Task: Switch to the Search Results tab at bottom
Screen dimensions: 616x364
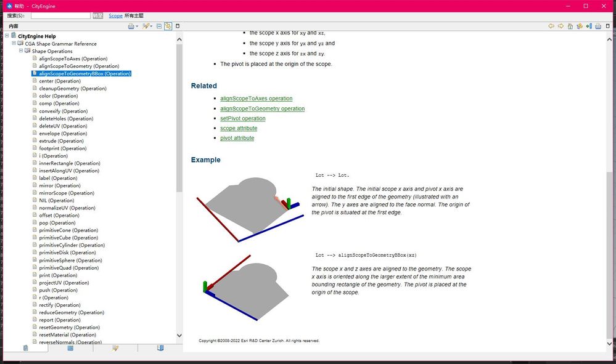Action: [115, 348]
